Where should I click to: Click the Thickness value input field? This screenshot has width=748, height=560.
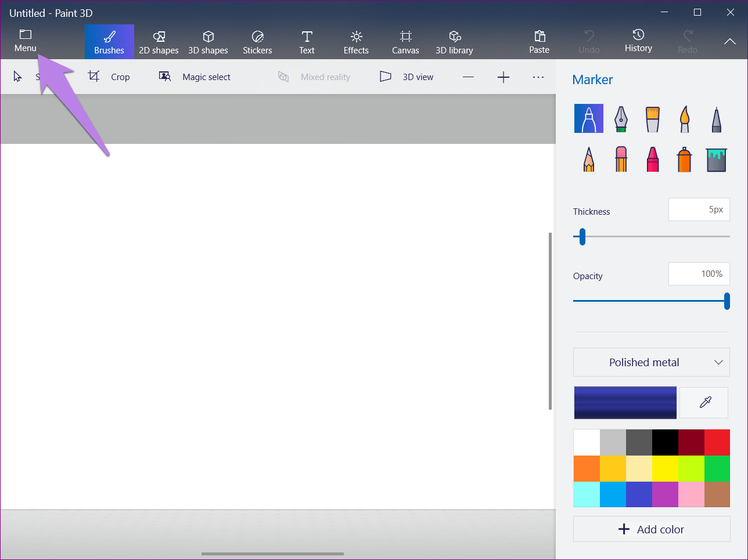click(699, 209)
